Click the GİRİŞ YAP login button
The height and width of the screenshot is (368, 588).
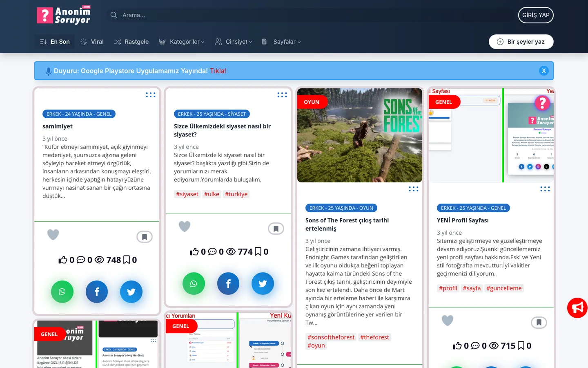point(536,15)
